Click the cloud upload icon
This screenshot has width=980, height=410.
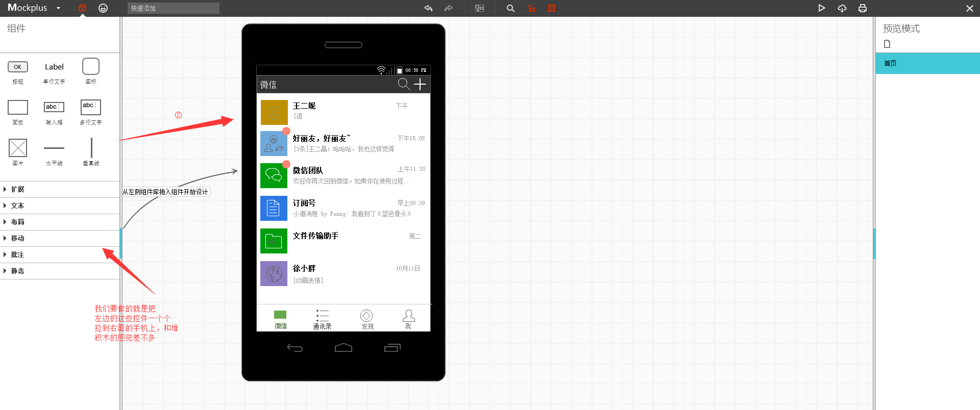[842, 8]
